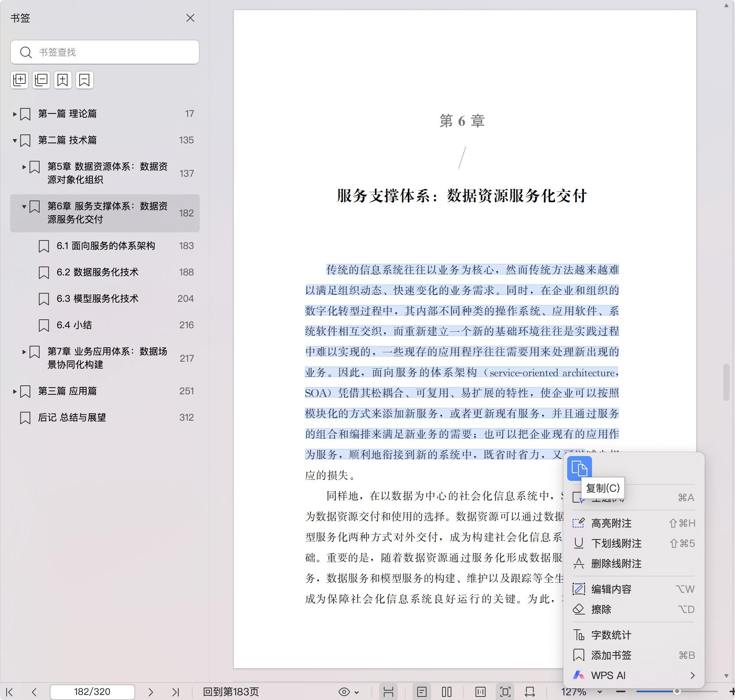The width and height of the screenshot is (735, 700).
Task: Collapse the 第6章 bookmark section
Action: coord(24,207)
